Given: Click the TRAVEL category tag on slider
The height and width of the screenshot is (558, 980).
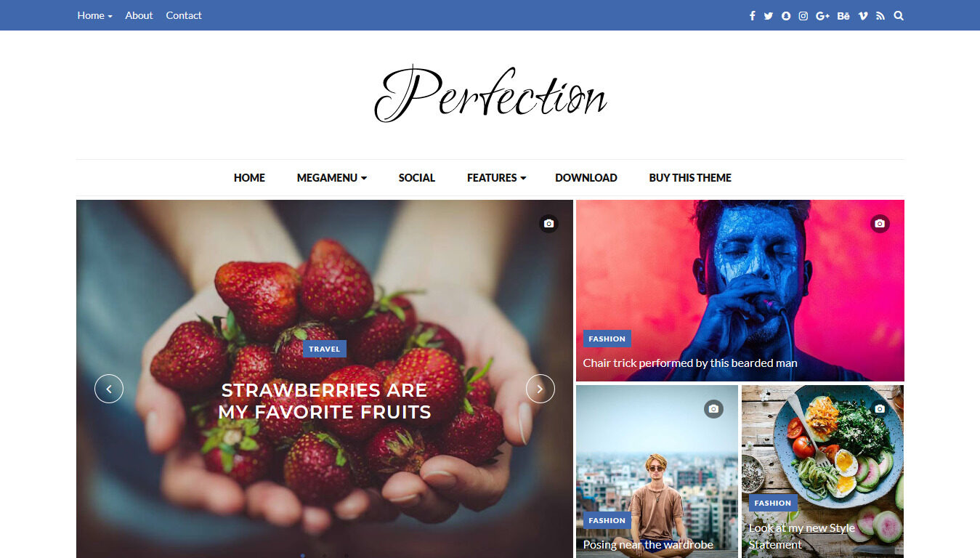Looking at the screenshot, I should (325, 349).
